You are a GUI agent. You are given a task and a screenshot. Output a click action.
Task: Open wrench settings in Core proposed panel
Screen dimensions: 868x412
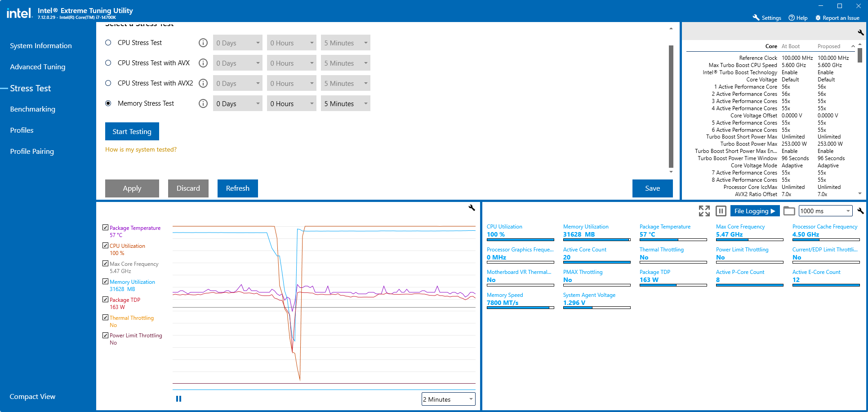[x=860, y=32]
